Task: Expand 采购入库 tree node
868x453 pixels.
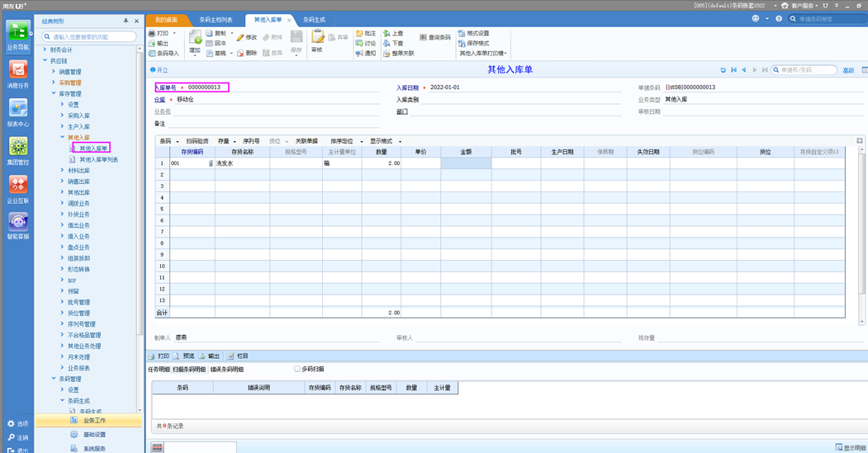Action: (62, 115)
